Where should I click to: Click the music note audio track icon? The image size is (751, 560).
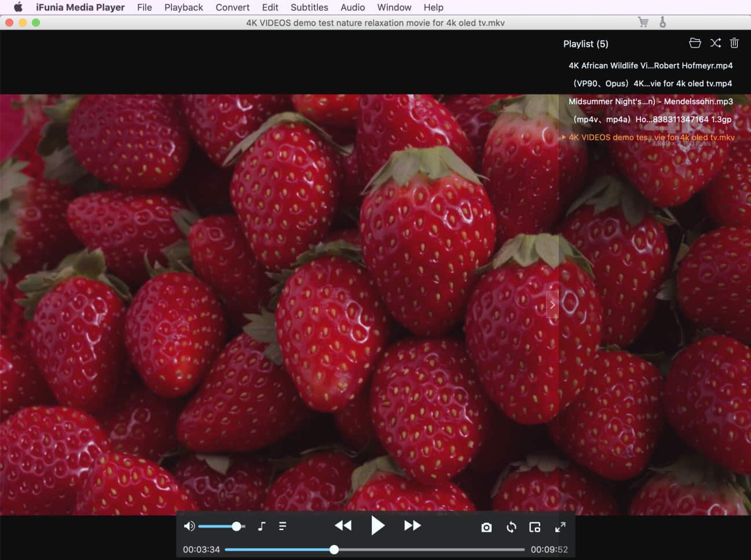point(262,526)
